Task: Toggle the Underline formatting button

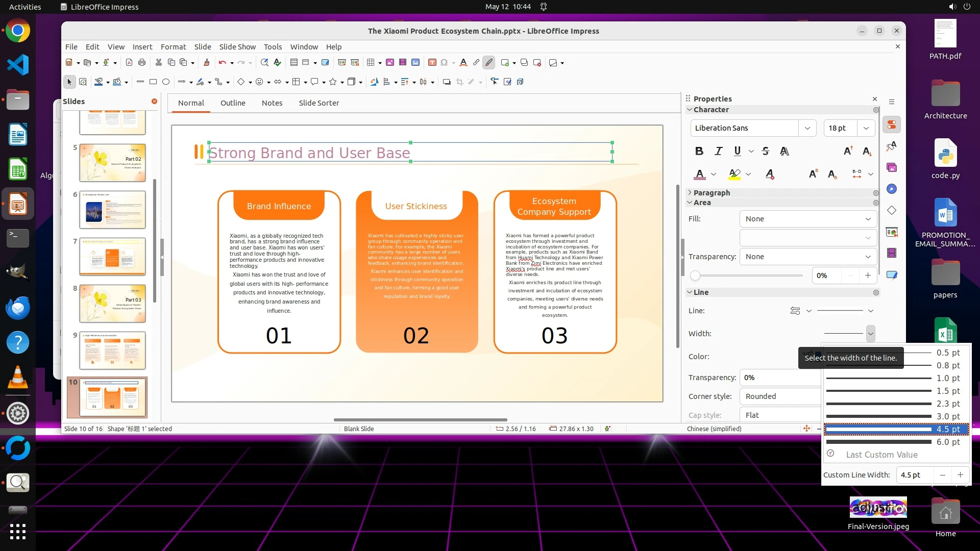Action: (x=737, y=151)
